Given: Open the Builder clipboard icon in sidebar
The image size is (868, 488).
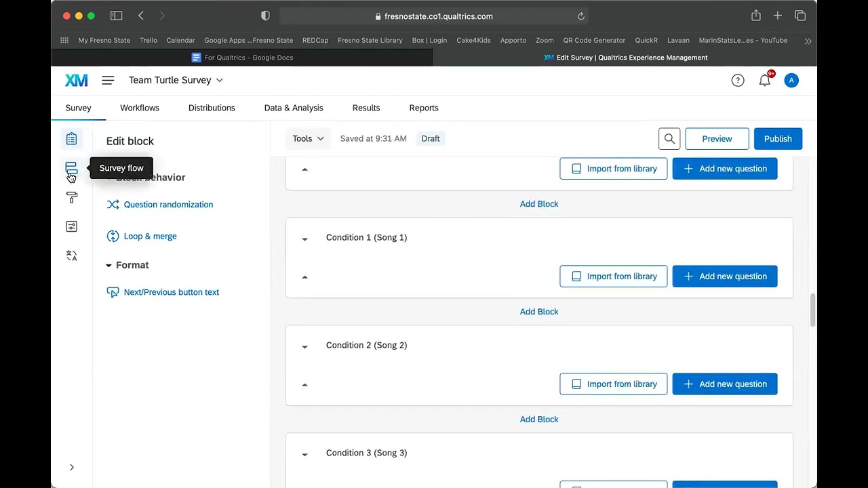Looking at the screenshot, I should tap(71, 139).
